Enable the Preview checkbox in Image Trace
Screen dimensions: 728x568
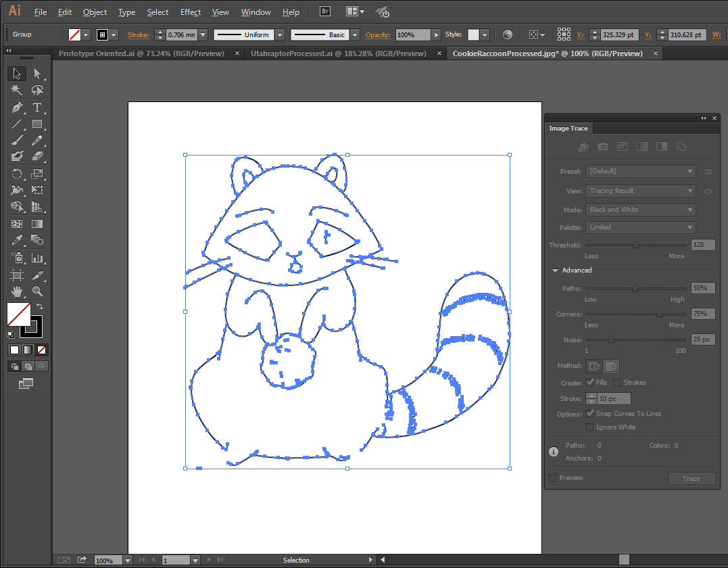click(x=554, y=478)
